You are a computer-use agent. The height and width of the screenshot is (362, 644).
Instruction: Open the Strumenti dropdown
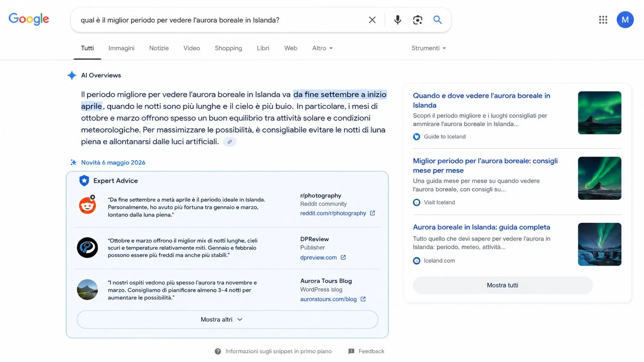(429, 48)
